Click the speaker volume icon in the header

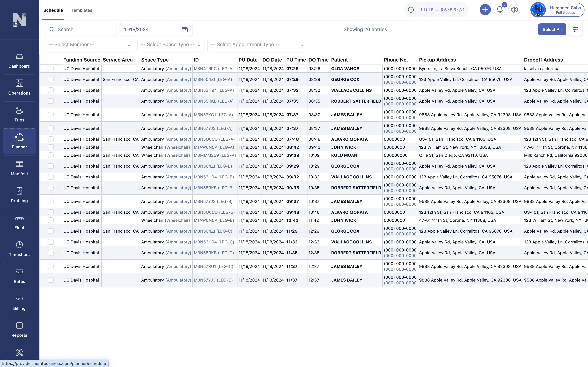pyautogui.click(x=514, y=10)
